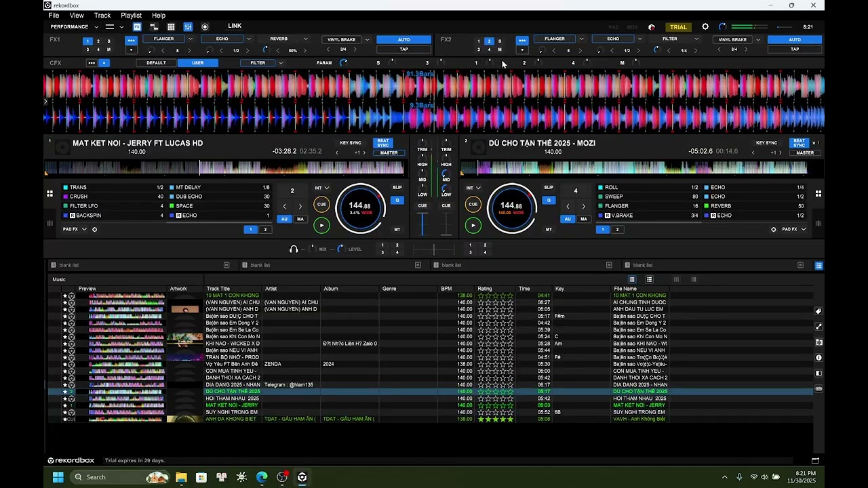Open deck 1 pad mode grid icon

(x=50, y=194)
